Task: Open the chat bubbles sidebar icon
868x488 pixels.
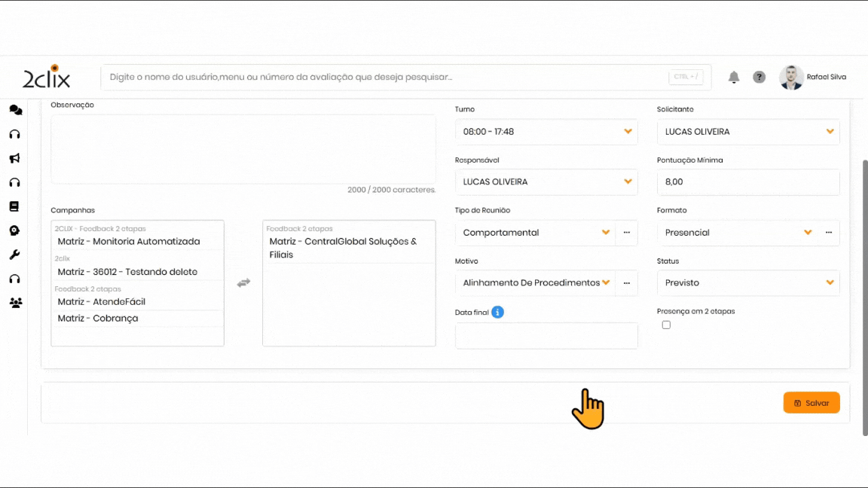Action: [x=15, y=110]
